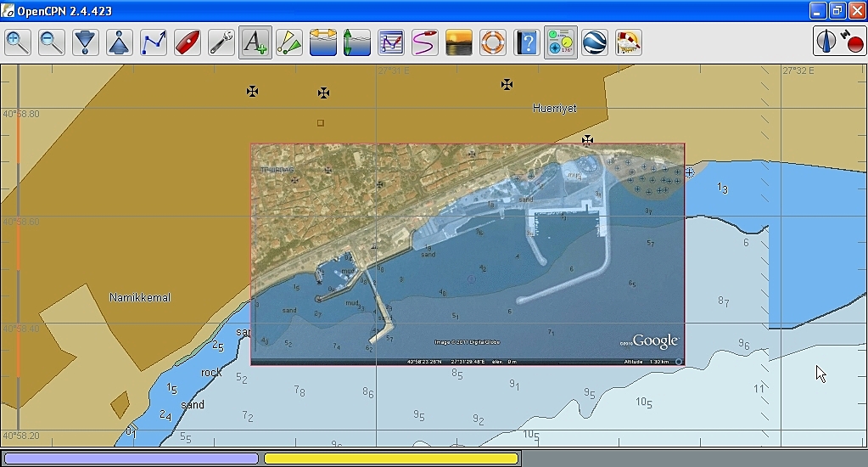Start the Create Route tool
868x467 pixels.
coord(154,42)
